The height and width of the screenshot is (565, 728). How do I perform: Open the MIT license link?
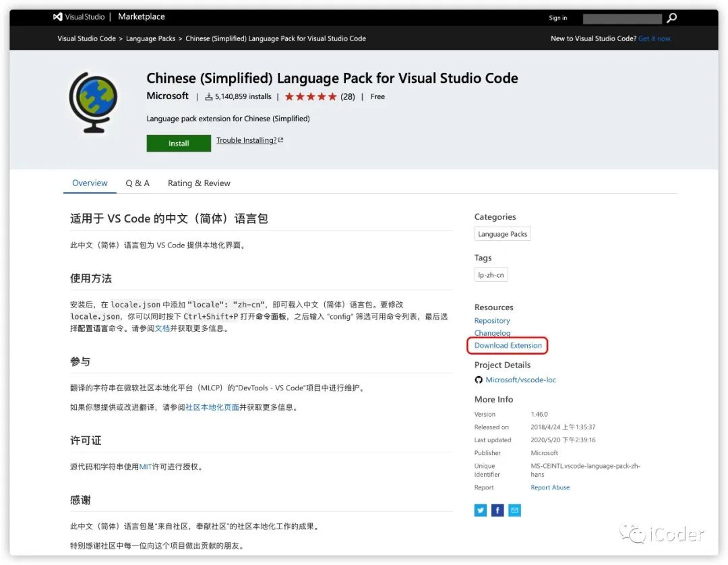click(146, 467)
